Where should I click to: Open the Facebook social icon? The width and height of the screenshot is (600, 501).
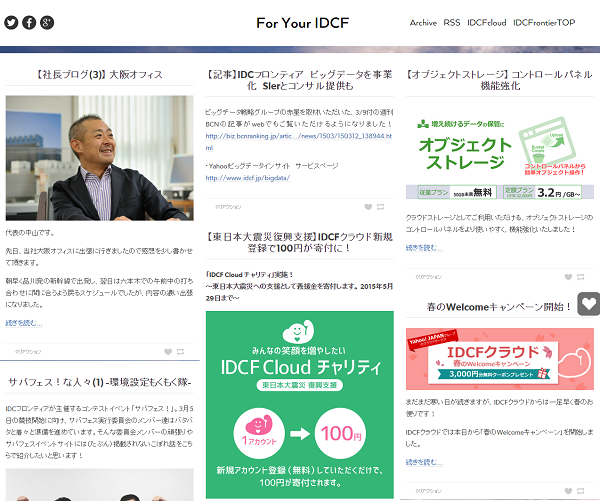(x=29, y=23)
